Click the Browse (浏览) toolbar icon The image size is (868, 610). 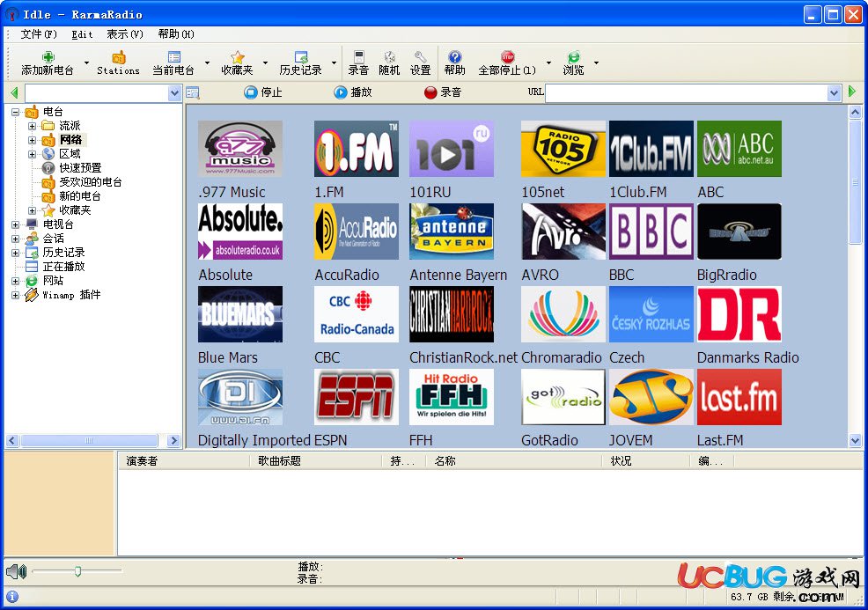[573, 57]
